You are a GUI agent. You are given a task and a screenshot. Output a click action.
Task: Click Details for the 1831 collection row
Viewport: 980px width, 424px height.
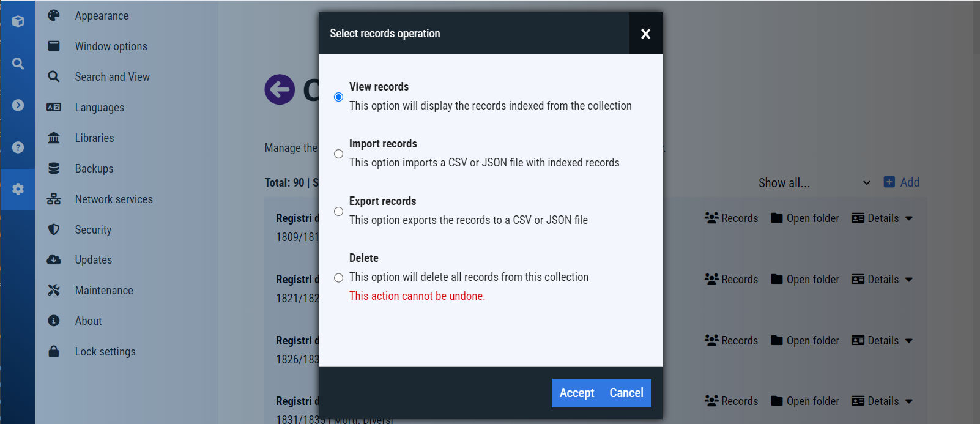tap(875, 401)
